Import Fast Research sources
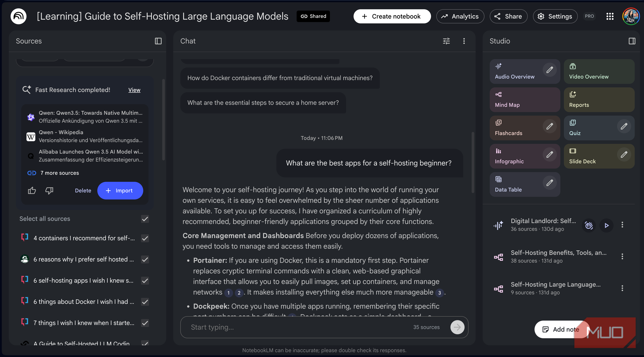644x357 pixels. 120,190
